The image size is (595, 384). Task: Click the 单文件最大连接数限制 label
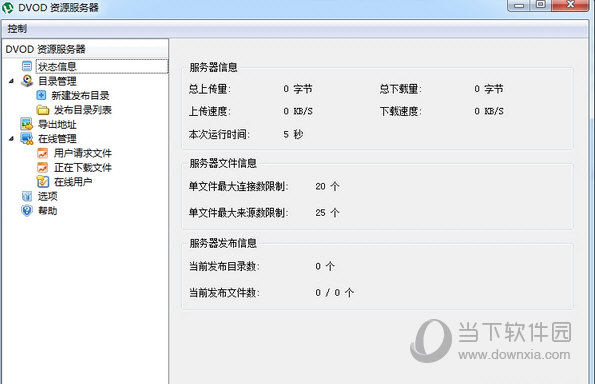click(x=239, y=186)
